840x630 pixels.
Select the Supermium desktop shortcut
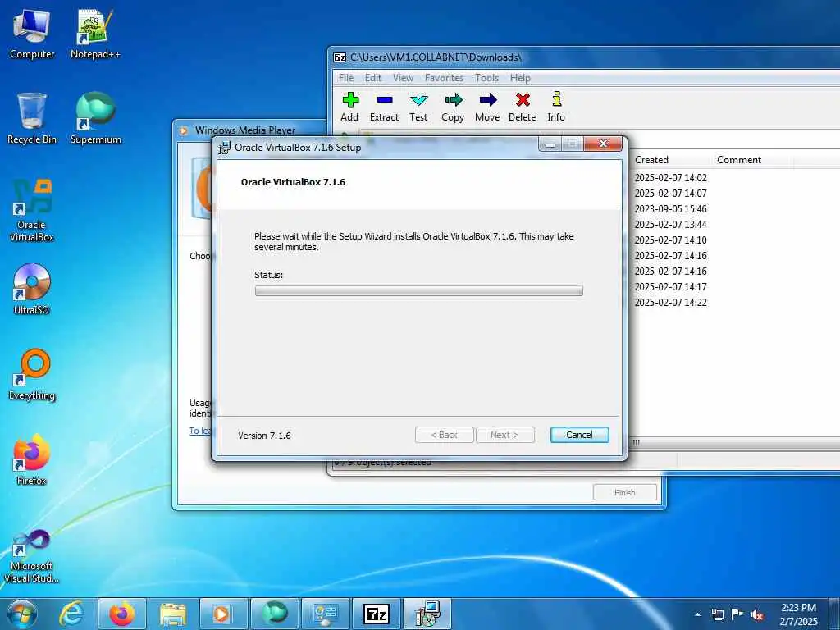pos(96,118)
